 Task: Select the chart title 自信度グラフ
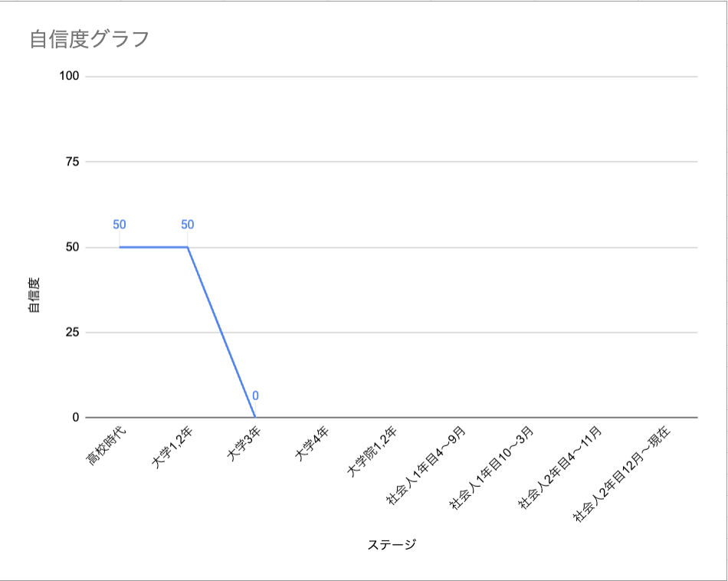(89, 39)
